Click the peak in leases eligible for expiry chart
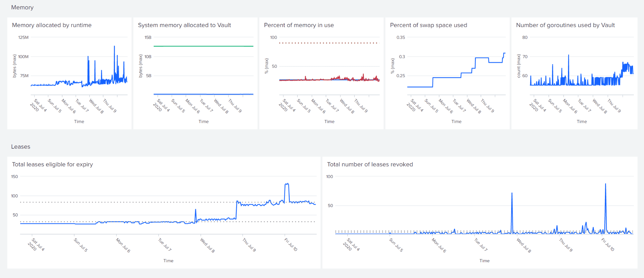The width and height of the screenshot is (644, 278). click(287, 184)
